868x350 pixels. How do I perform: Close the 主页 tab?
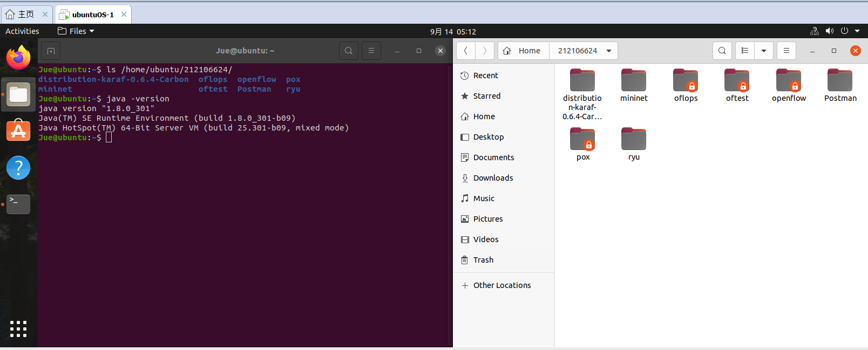pos(45,15)
